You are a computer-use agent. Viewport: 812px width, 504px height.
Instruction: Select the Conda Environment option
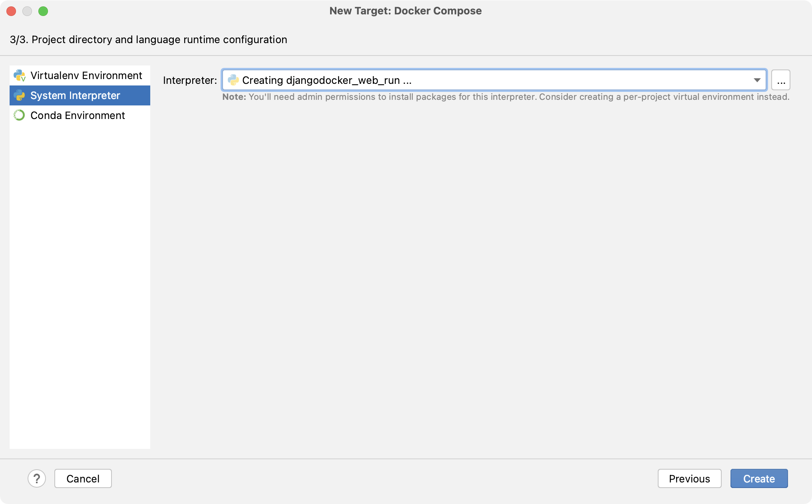(77, 115)
